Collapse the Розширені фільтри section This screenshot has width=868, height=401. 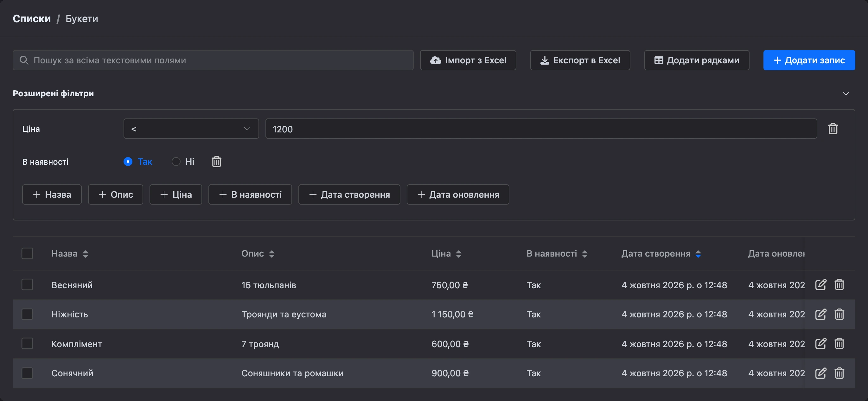point(846,93)
